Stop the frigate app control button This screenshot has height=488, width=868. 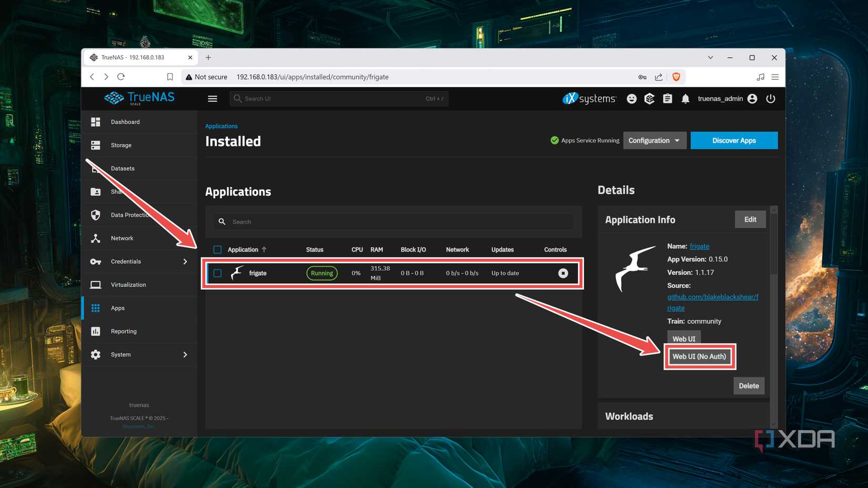coord(563,273)
